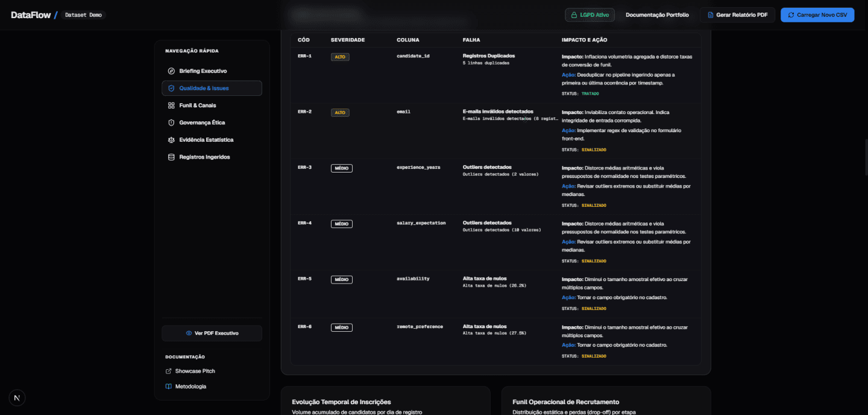
Task: Click the SEVERIDADE column header
Action: tap(348, 40)
